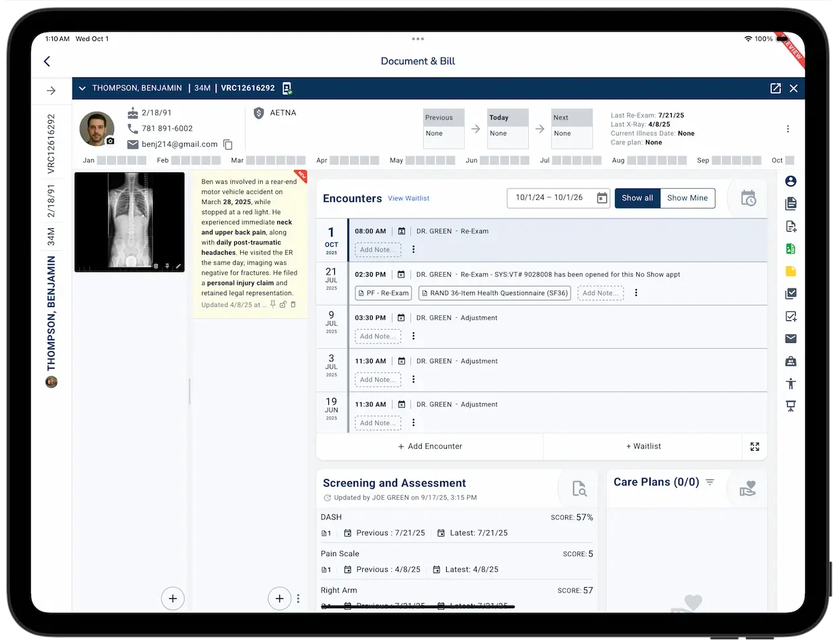Select the presentation board icon at sidebar bottom
Viewport: 836px width, 644px height.
click(790, 406)
